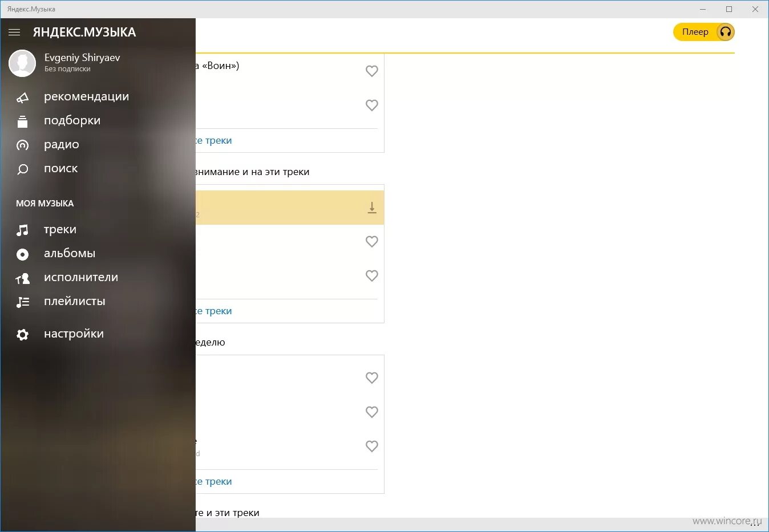Image resolution: width=769 pixels, height=532 pixels.
Task: Like track below the highlighted row
Action: tap(372, 242)
